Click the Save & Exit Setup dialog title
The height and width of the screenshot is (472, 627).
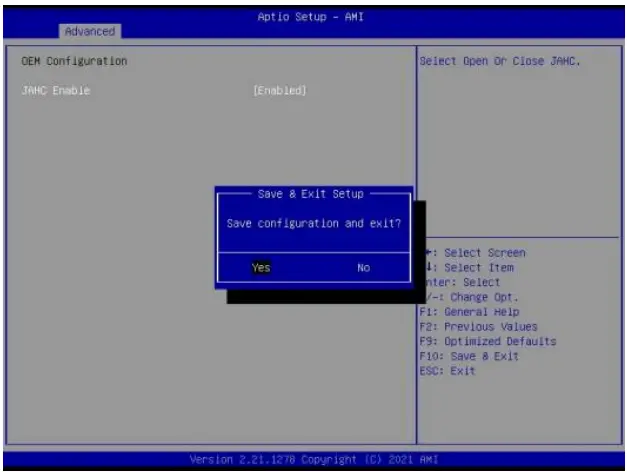[x=311, y=194]
